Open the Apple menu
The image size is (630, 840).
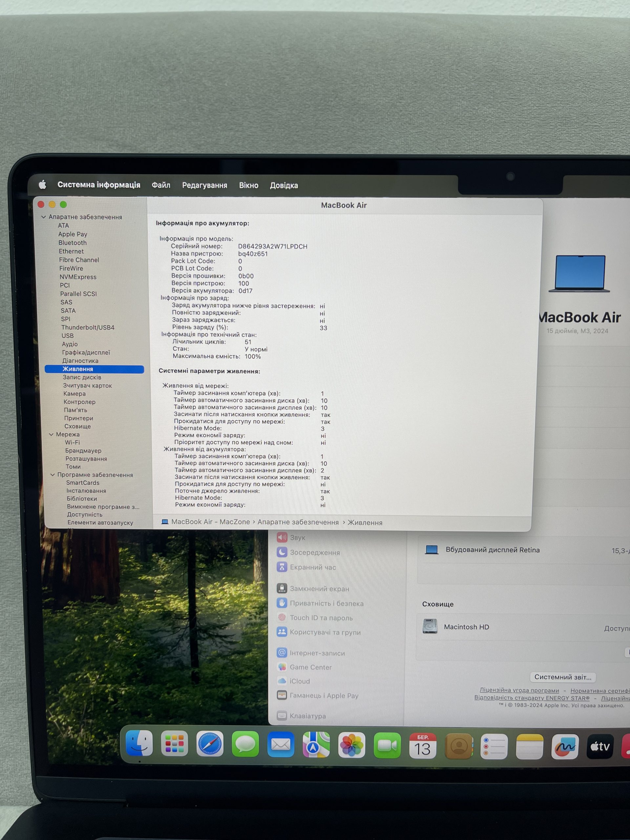[x=43, y=184]
